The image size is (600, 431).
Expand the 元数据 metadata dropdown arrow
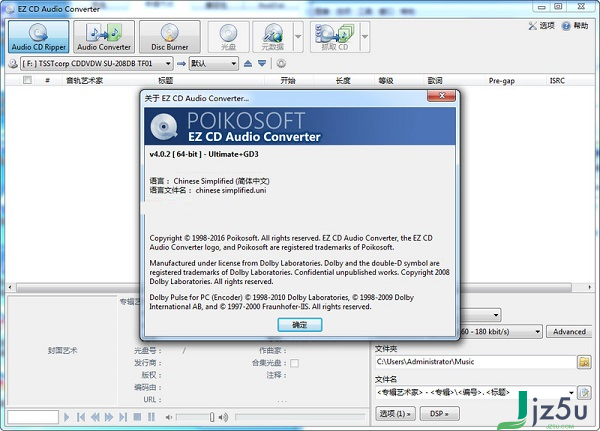click(298, 37)
